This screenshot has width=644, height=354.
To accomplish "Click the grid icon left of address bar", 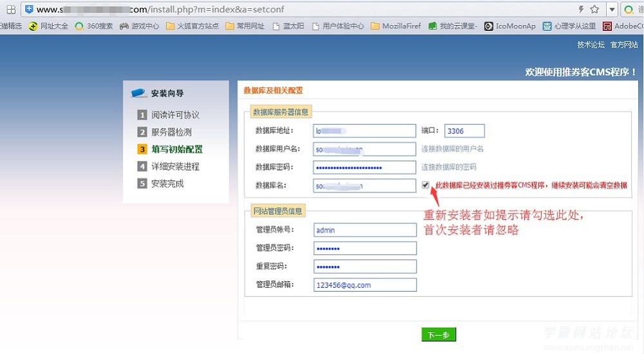I will 10,10.
